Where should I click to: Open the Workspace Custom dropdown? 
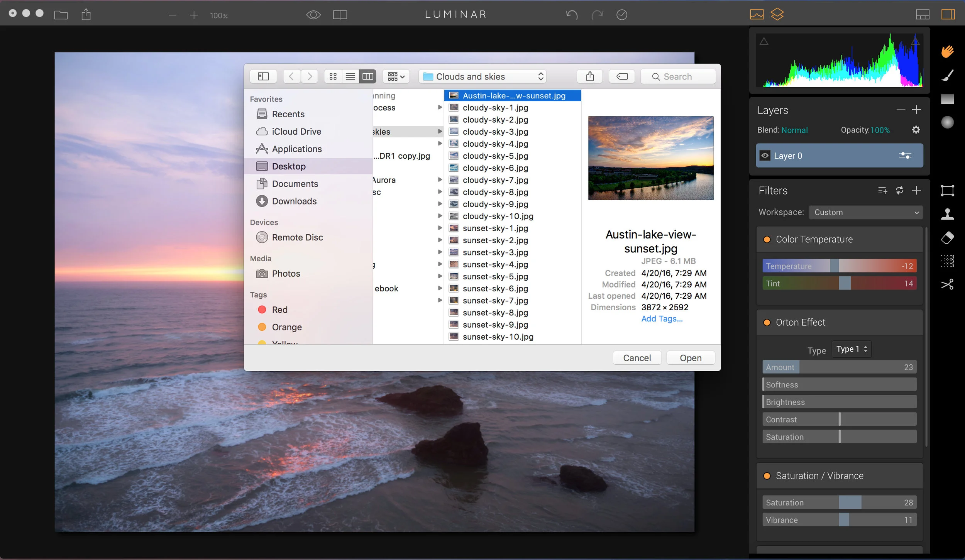point(866,212)
